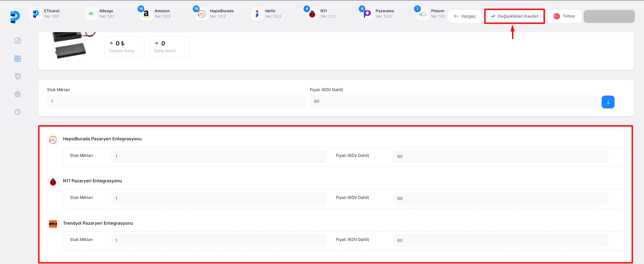Open the Allesgo integration icon

tap(91, 14)
